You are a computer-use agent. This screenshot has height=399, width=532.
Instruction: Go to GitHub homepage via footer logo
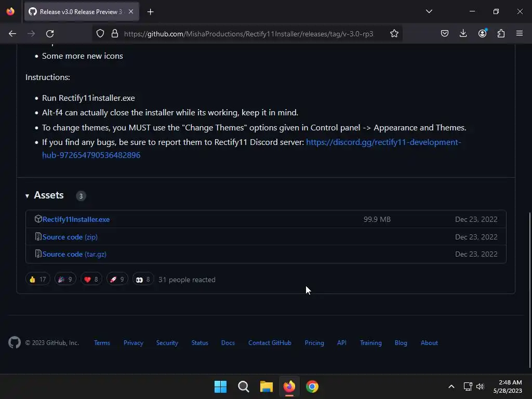click(x=14, y=343)
